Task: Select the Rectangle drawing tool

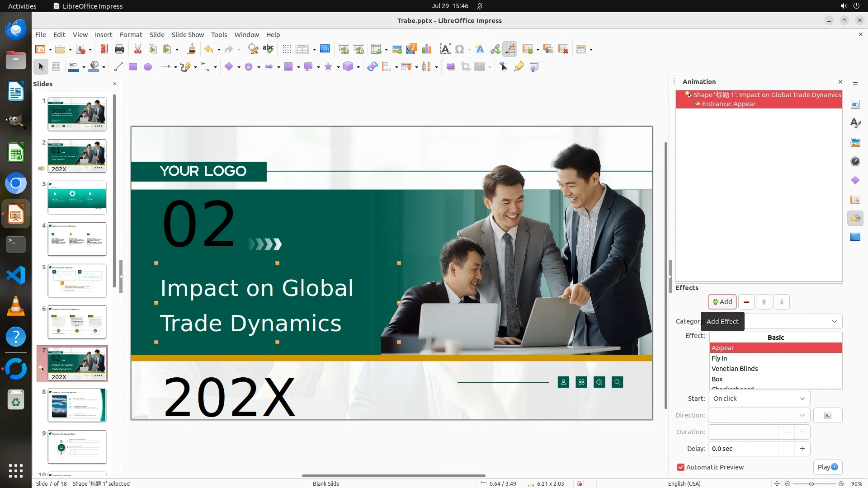Action: point(132,67)
